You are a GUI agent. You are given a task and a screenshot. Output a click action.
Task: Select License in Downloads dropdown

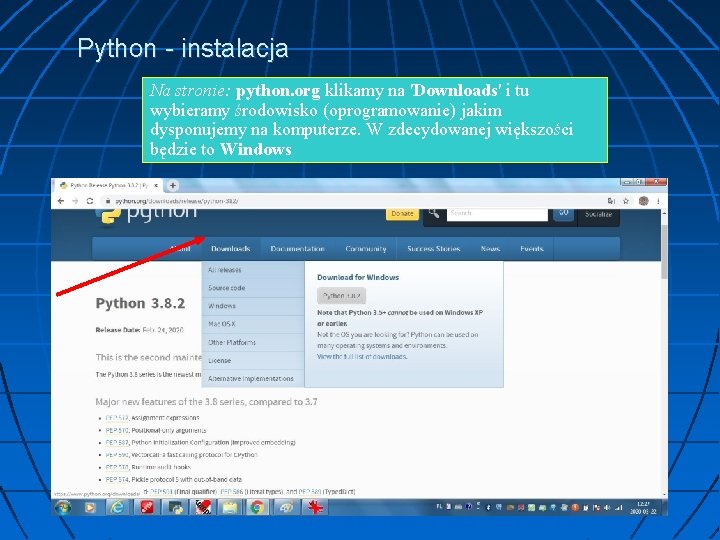click(x=253, y=360)
